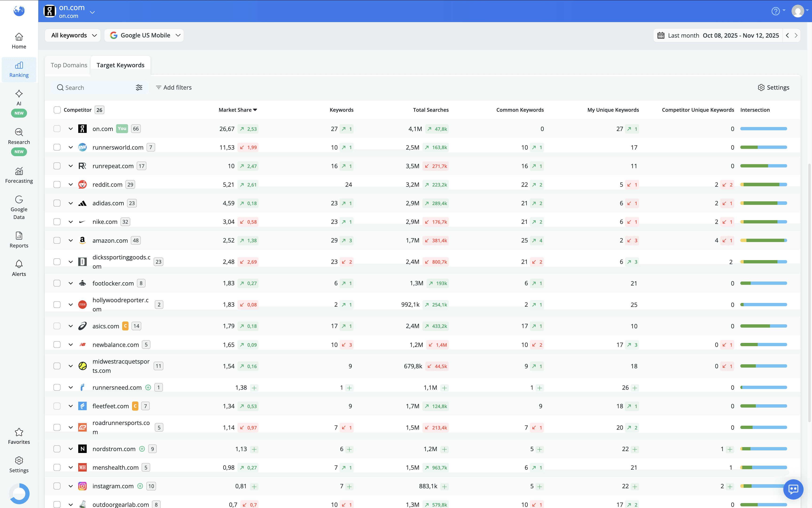812x508 pixels.
Task: Sort by My Unique Keywords column header
Action: [x=613, y=110]
